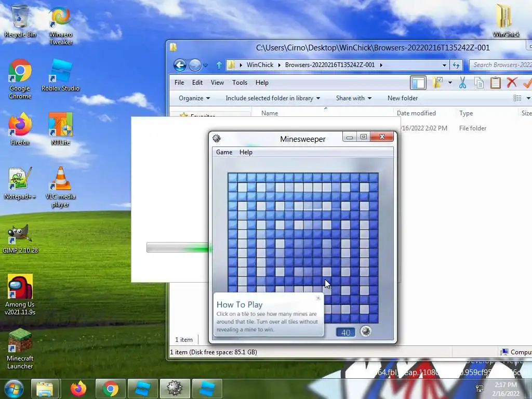Click the WinChick breadcrumb in address bar

(x=260, y=65)
